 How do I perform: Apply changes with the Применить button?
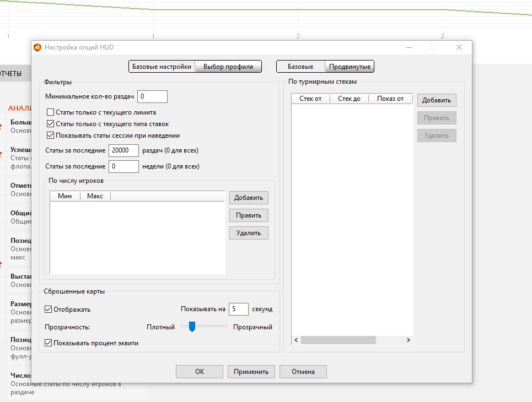[x=251, y=371]
